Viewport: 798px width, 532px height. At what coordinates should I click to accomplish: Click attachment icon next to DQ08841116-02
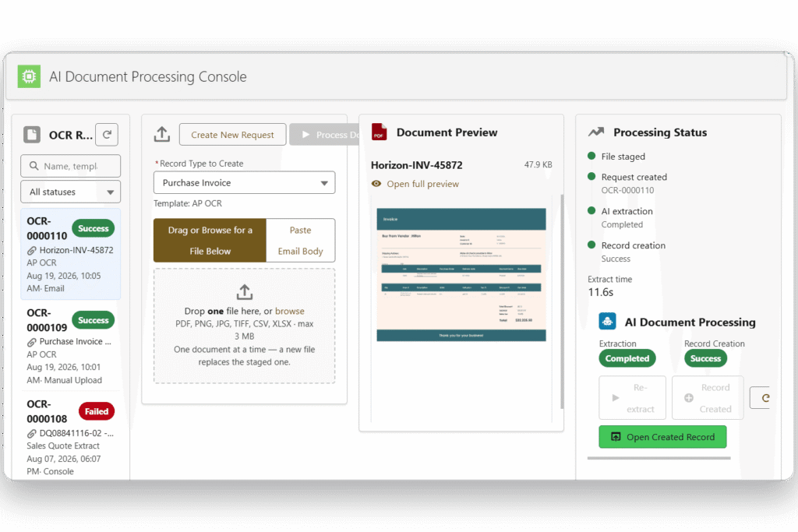(31, 433)
